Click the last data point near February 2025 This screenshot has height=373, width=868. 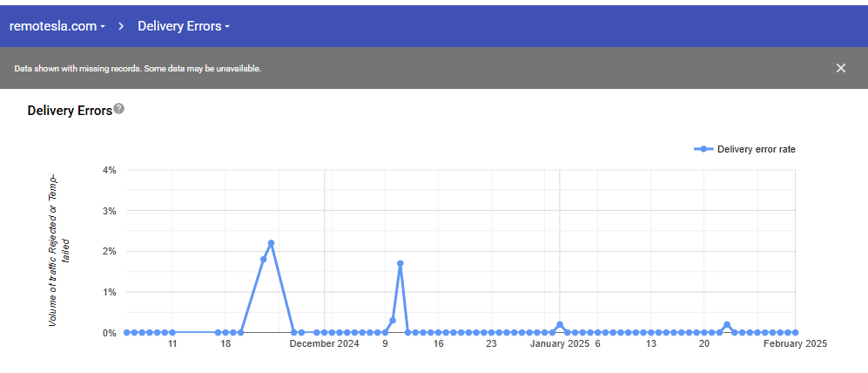tap(795, 332)
